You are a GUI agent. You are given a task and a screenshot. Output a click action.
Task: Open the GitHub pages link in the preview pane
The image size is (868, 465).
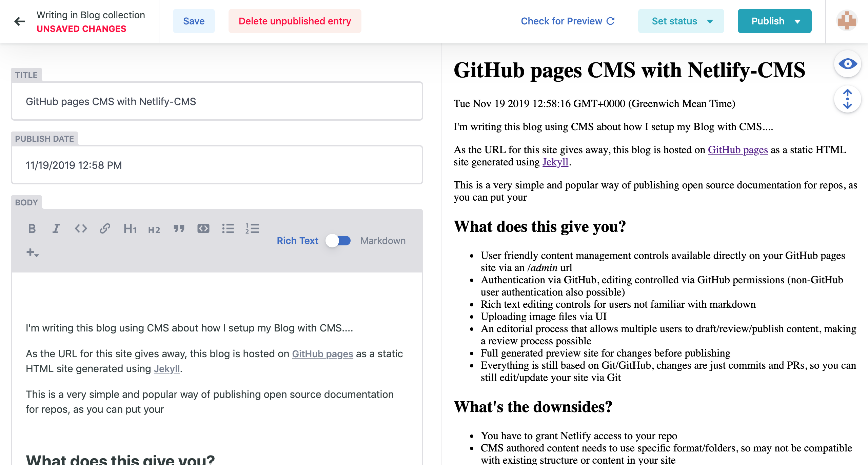[x=738, y=150]
